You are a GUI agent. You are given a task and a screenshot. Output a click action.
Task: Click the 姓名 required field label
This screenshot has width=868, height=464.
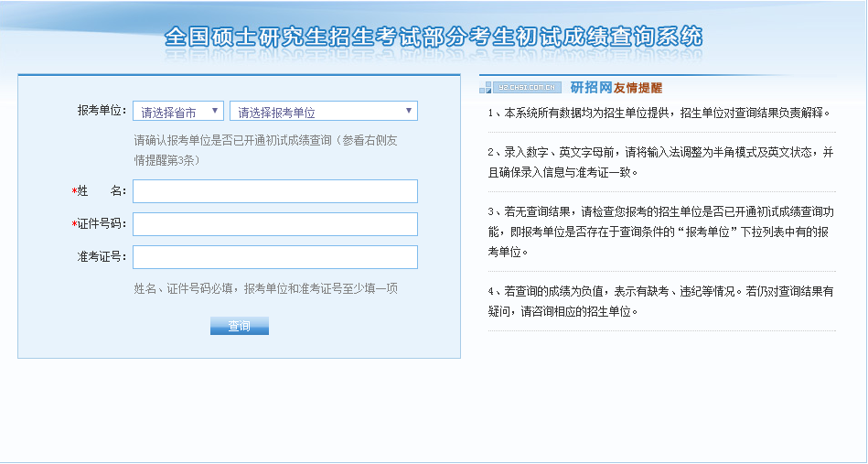point(99,191)
